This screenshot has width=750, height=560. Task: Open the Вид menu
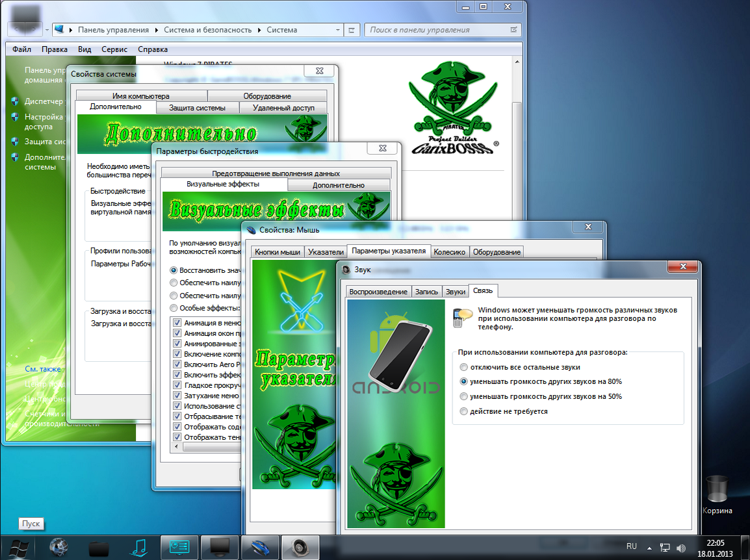click(84, 49)
